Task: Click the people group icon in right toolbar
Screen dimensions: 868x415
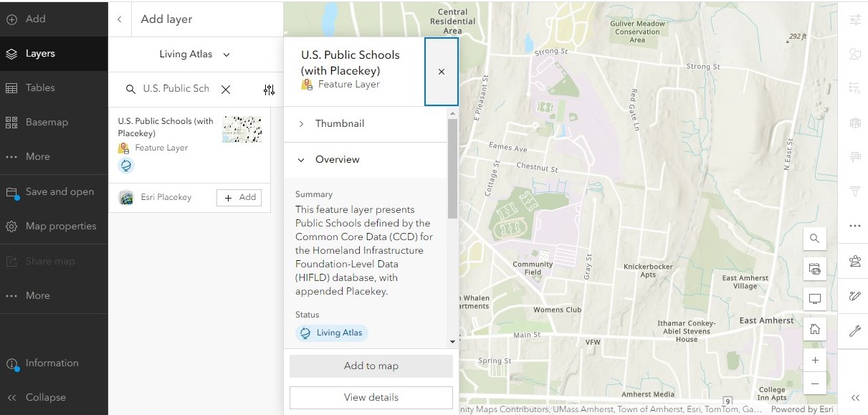Action: coord(854,261)
